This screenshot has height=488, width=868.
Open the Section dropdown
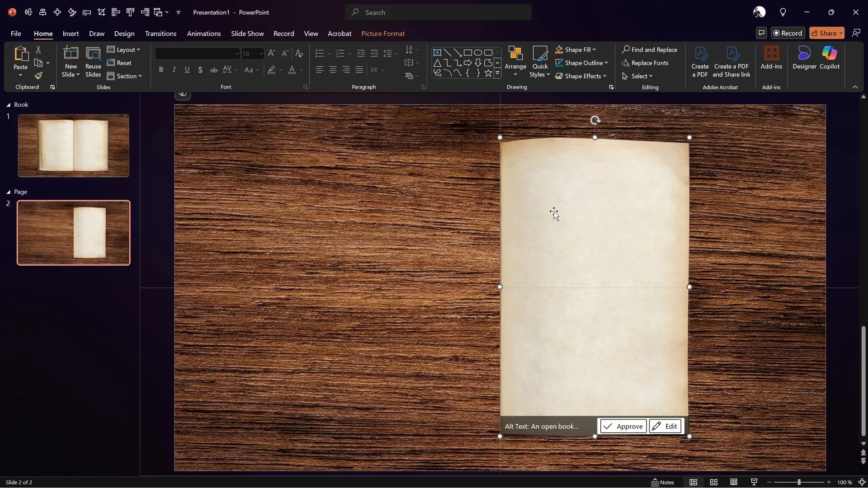[x=125, y=76]
